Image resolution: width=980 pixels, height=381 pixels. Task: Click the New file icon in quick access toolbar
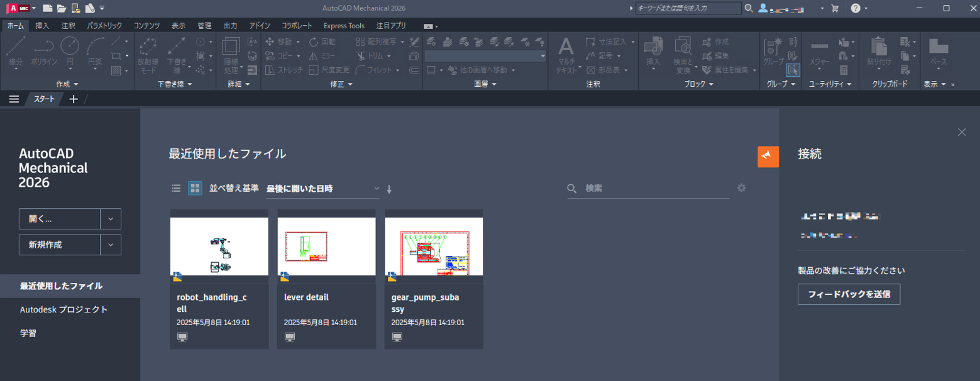point(47,8)
